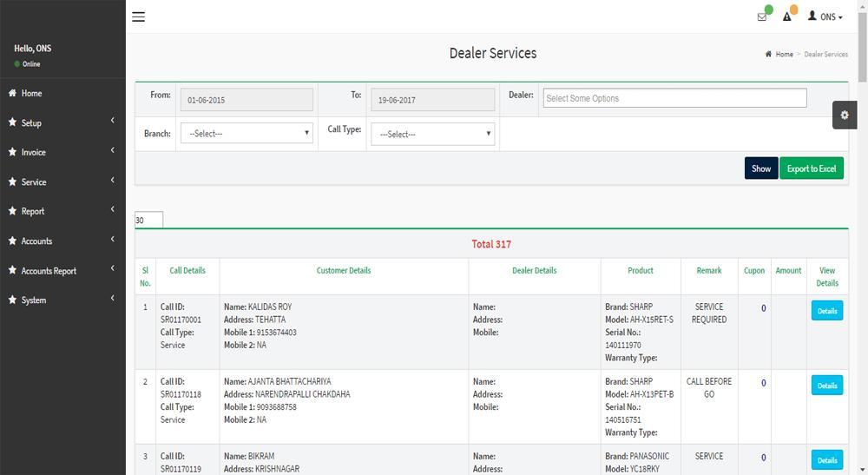
Task: Open the Branch select dropdown
Action: click(x=247, y=134)
